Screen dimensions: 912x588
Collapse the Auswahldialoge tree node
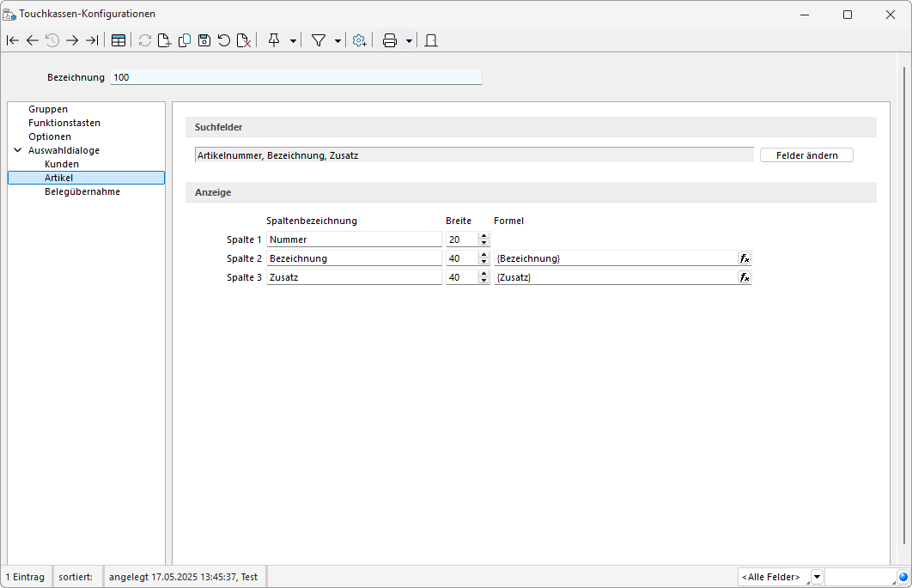(17, 150)
